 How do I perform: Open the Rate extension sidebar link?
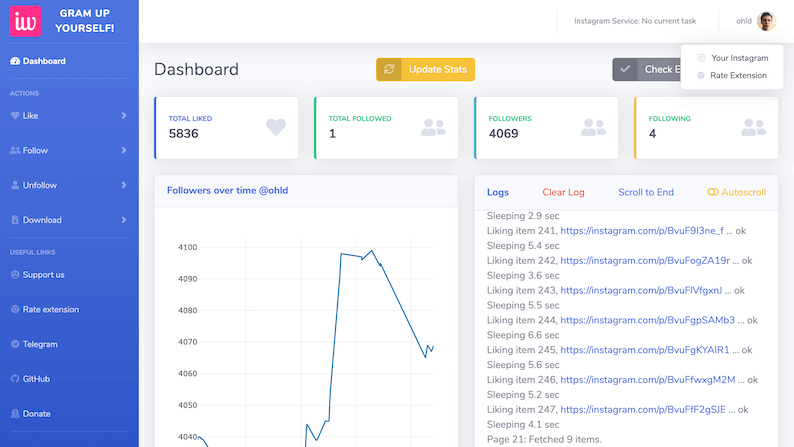51,309
